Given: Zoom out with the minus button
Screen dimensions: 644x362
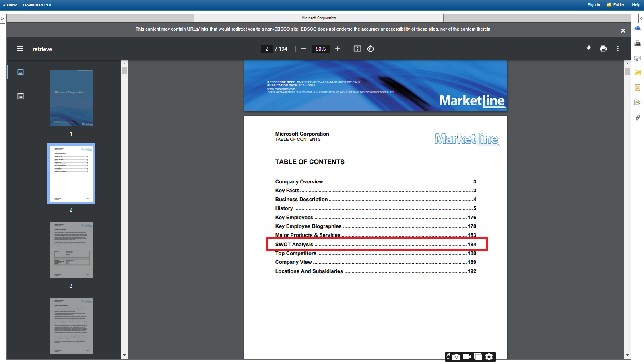Looking at the screenshot, I should coord(304,49).
